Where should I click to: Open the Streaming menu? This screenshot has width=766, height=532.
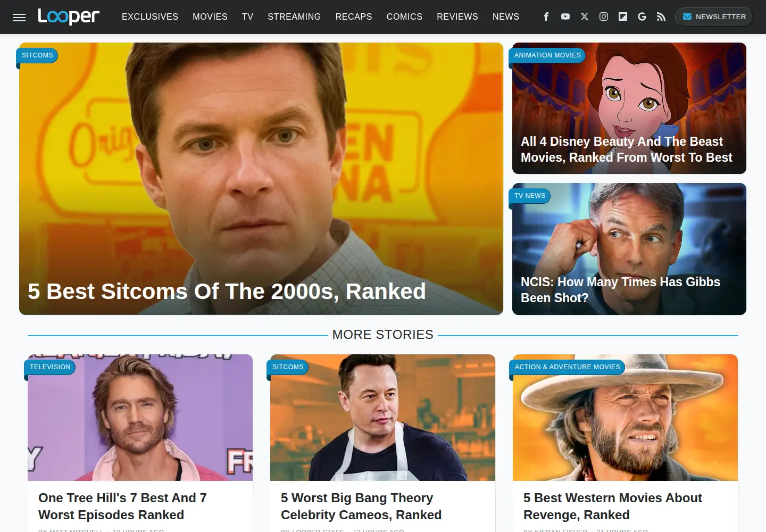pos(294,16)
